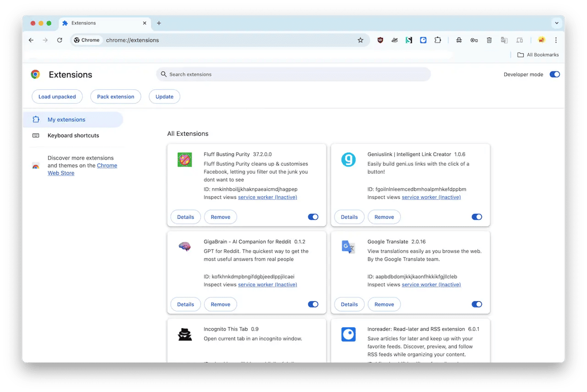Toggle off the Google Translate extension
The image size is (587, 392).
click(x=476, y=304)
